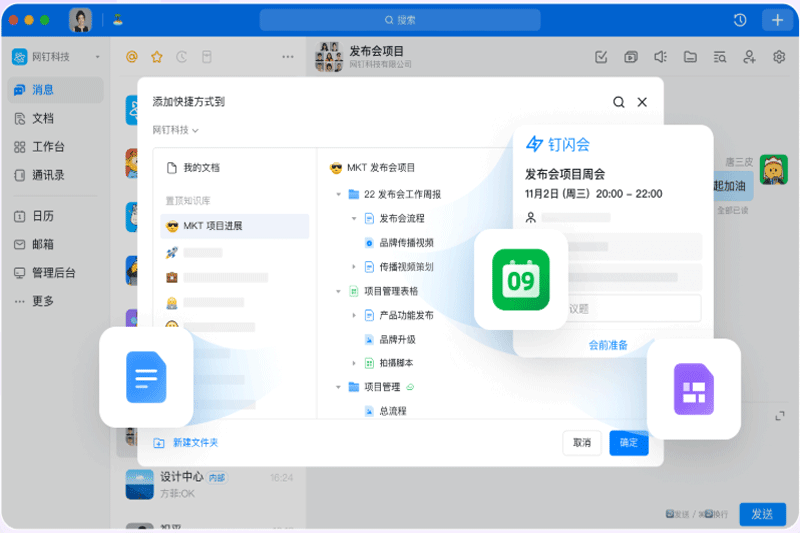Expand the 传播视频策划 tree item
The width and height of the screenshot is (800, 533).
pyautogui.click(x=354, y=266)
